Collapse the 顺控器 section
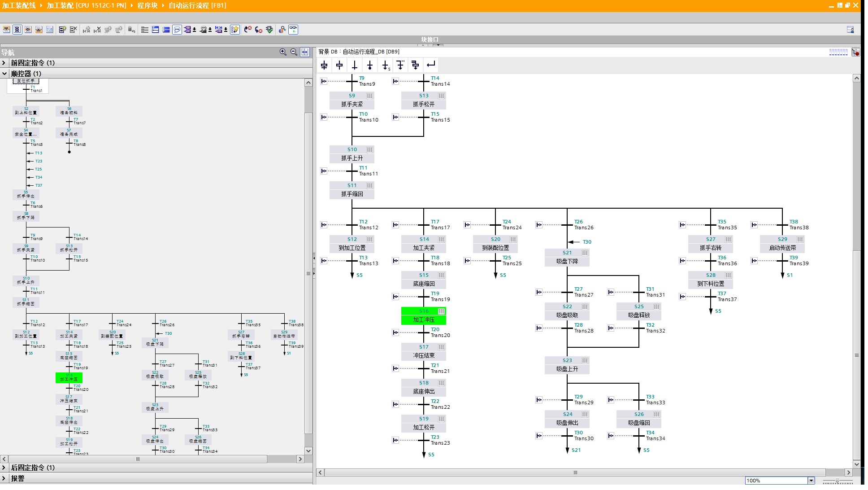Image resolution: width=868 pixels, height=490 pixels. click(4, 74)
